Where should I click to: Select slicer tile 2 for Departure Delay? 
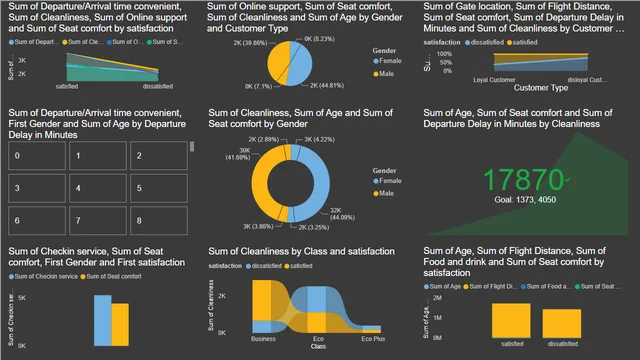coord(159,156)
